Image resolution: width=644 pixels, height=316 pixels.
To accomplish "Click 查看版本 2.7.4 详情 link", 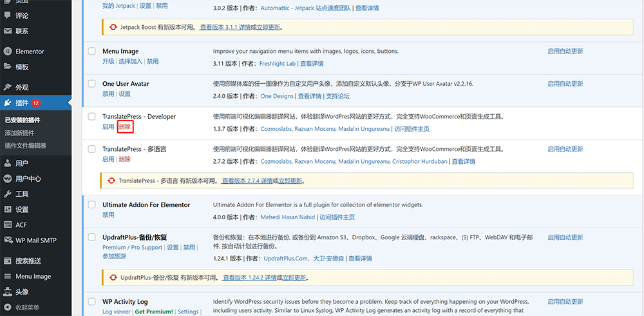I will point(247,181).
